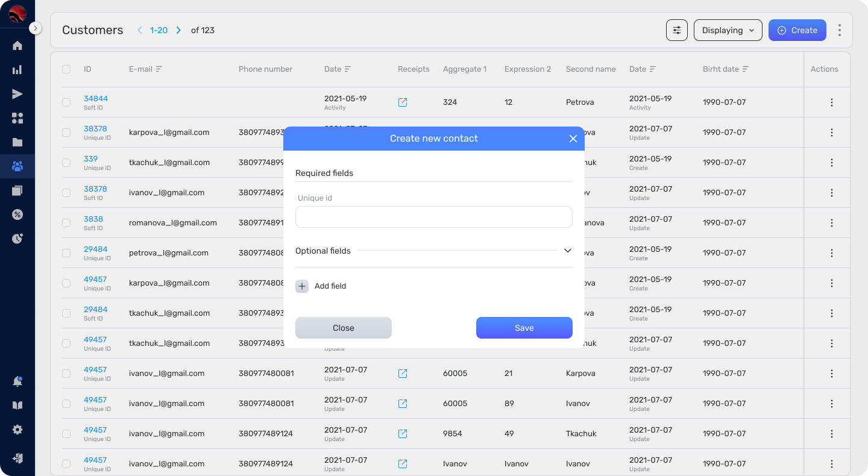Open the Displaying dropdown
The width and height of the screenshot is (868, 476).
click(728, 30)
